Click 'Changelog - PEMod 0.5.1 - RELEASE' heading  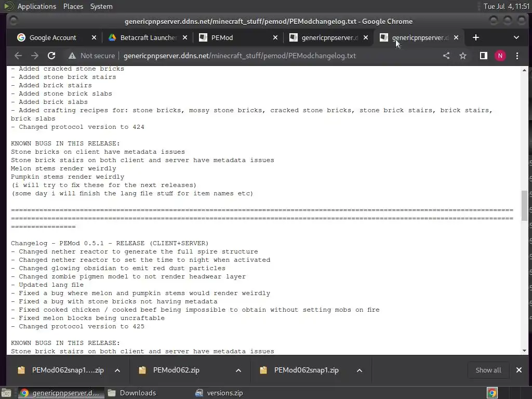[x=110, y=243]
